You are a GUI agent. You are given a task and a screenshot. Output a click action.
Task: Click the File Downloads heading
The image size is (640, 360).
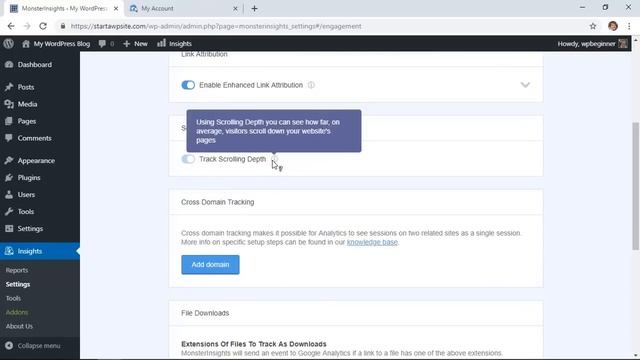[x=205, y=313]
